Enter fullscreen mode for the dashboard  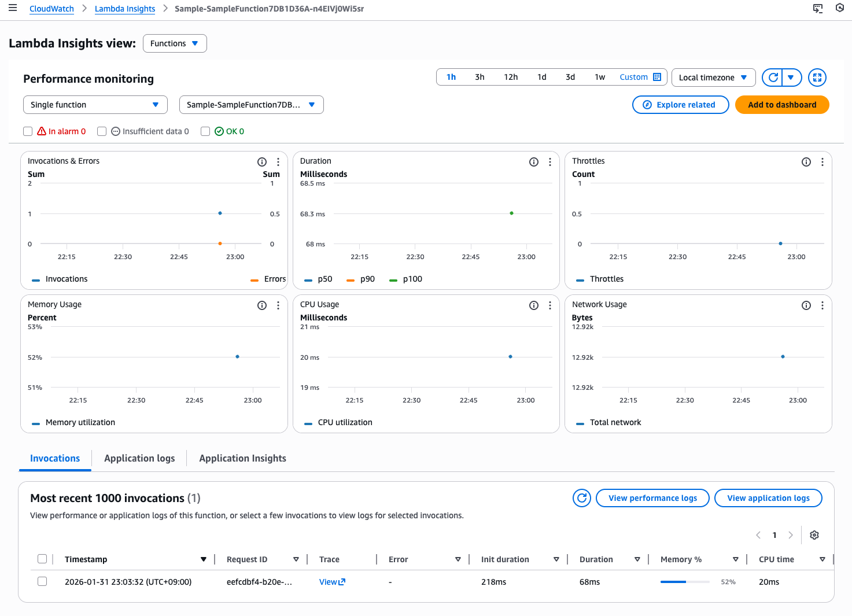pos(817,78)
